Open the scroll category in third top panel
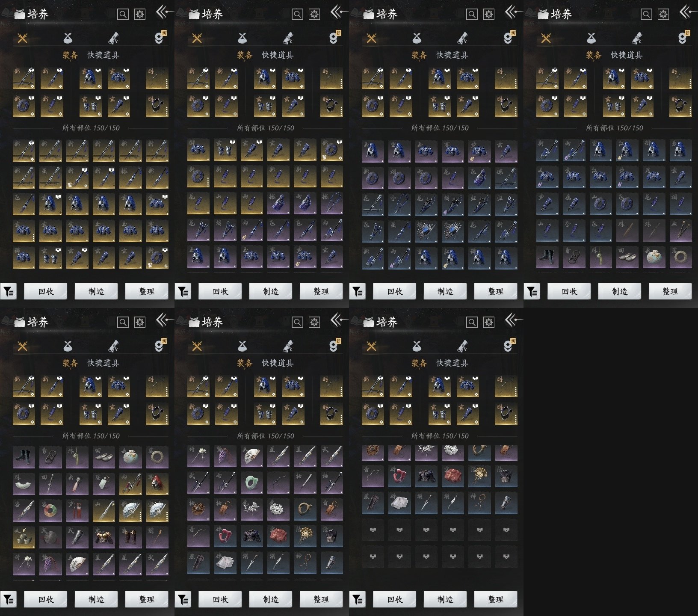This screenshot has width=698, height=616. point(462,38)
